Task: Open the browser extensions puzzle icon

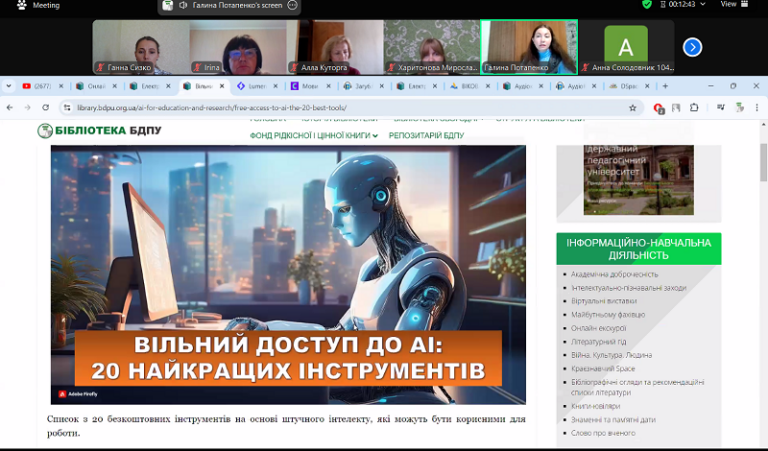Action: [694, 108]
